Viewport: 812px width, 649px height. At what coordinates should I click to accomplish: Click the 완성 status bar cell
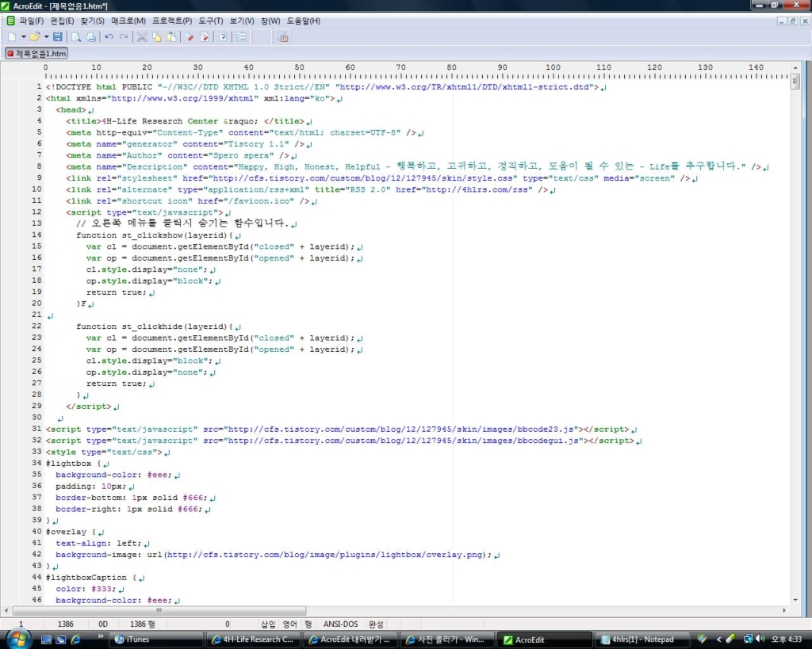(x=376, y=624)
